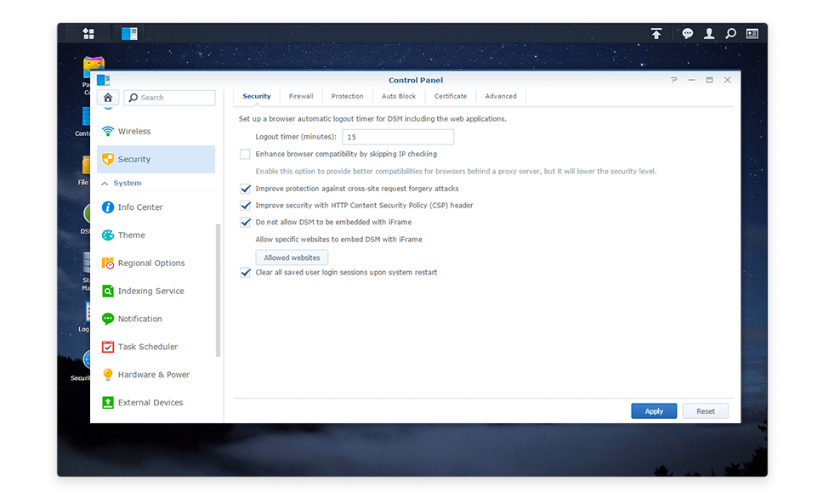Enable skipping IP checking checkbox
This screenshot has height=504, width=829.
pos(245,155)
